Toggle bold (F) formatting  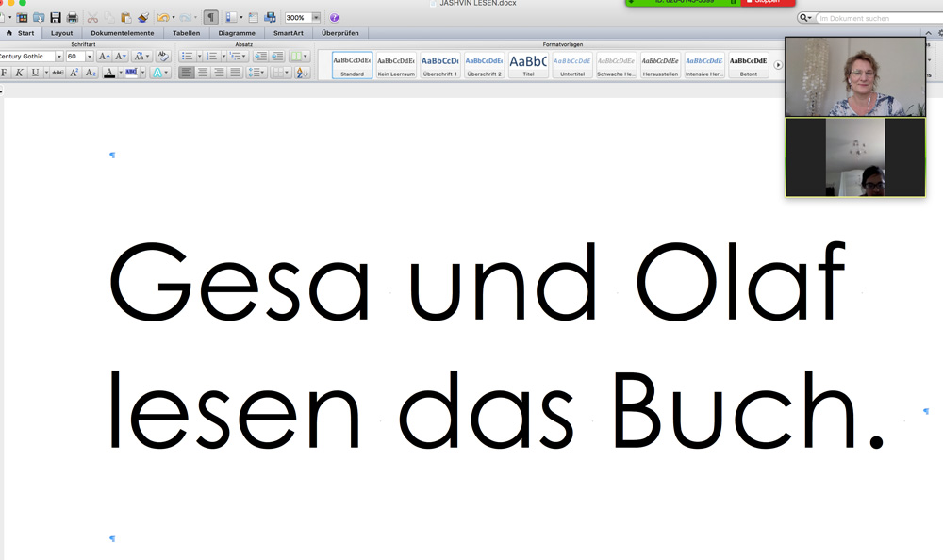[4, 73]
